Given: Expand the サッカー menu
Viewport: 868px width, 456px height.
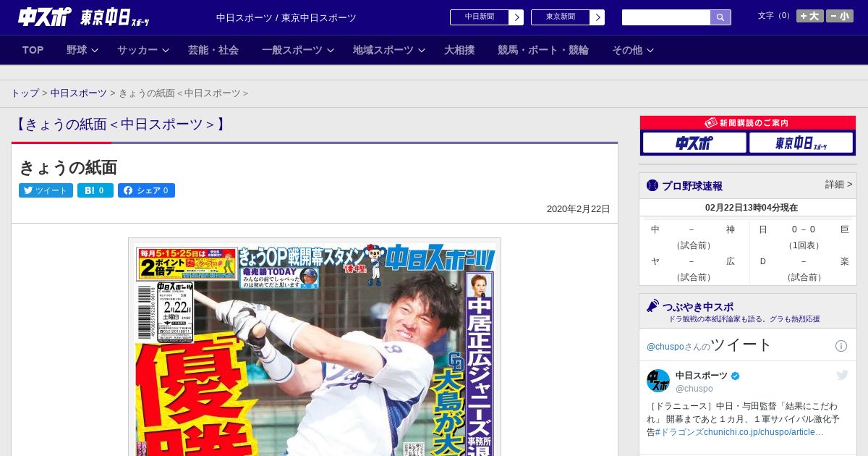Looking at the screenshot, I should tap(142, 50).
